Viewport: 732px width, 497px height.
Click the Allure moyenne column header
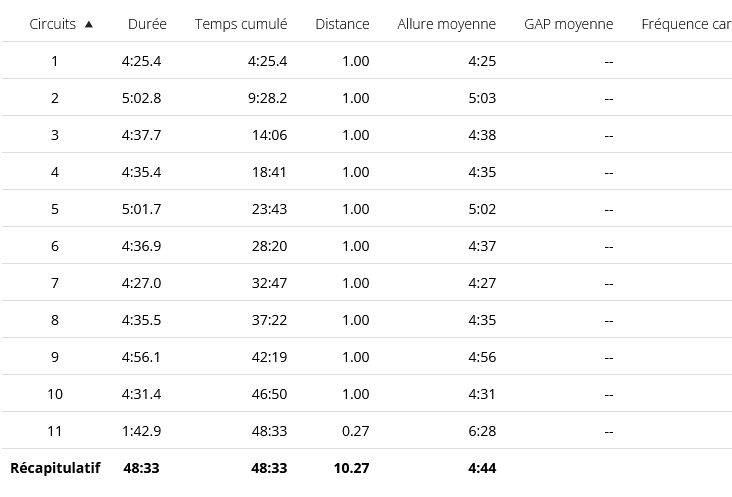point(446,24)
